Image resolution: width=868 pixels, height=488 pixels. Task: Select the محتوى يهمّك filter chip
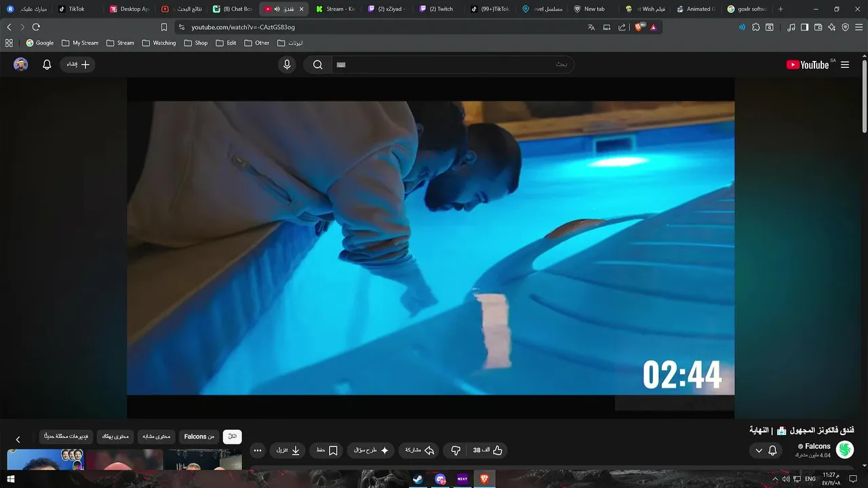point(115,436)
